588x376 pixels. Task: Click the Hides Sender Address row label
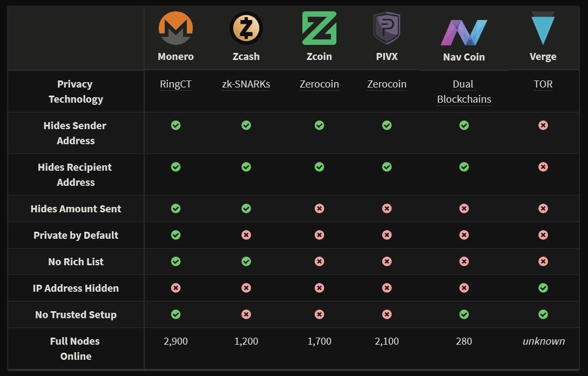[x=75, y=133]
